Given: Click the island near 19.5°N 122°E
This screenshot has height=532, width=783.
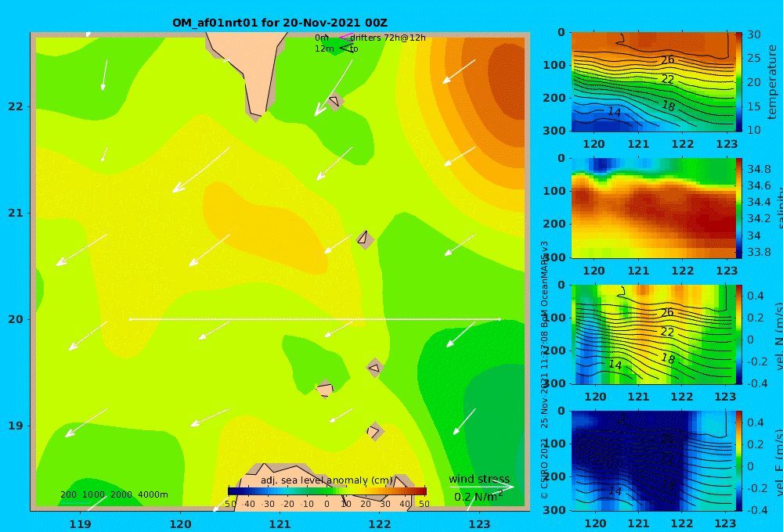Looking at the screenshot, I should tap(375, 368).
